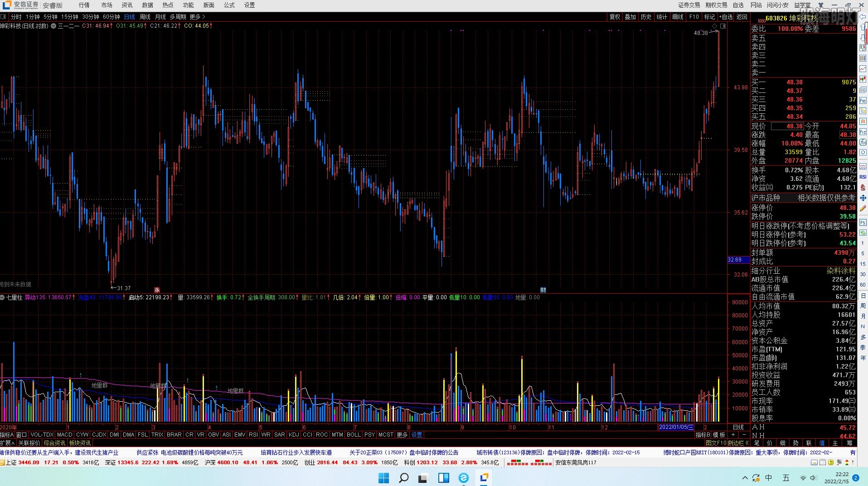This screenshot has height=486, width=868.
Task: Select the MACD indicator tab
Action: (65, 434)
